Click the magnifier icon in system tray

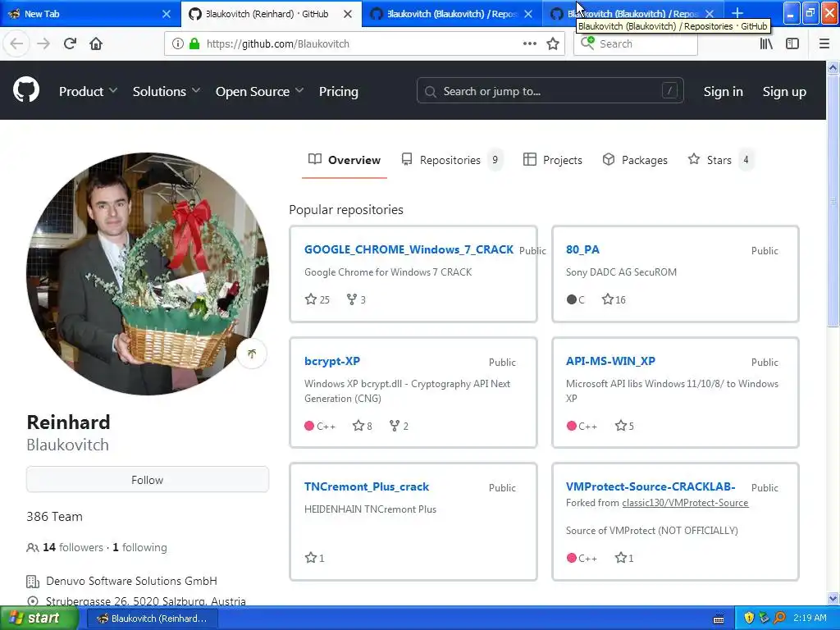point(779,618)
